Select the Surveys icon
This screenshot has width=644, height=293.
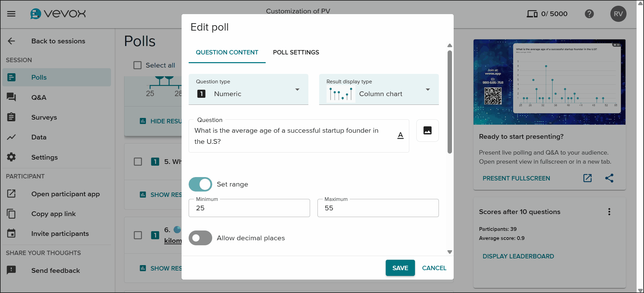12,117
